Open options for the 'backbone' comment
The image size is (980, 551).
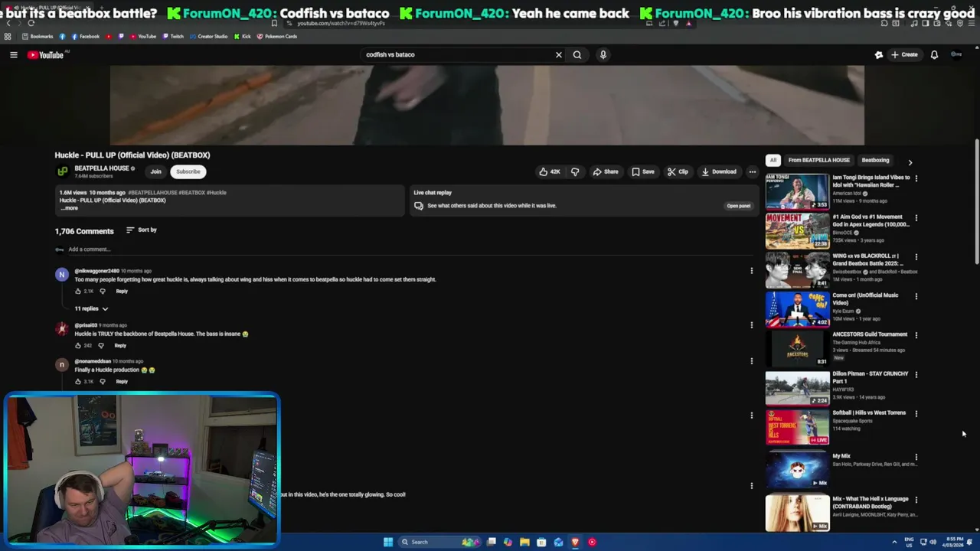tap(751, 324)
